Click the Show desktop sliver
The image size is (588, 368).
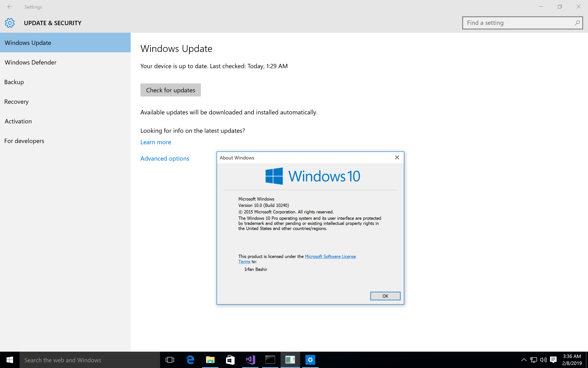pos(587,360)
